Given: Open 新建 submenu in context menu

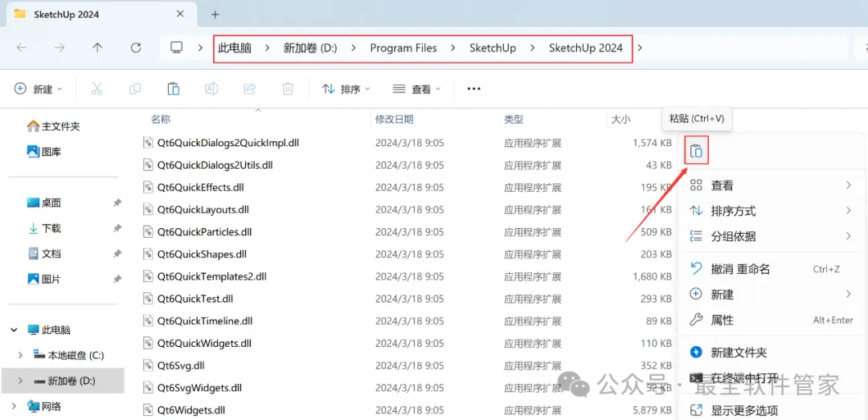Looking at the screenshot, I should pyautogui.click(x=770, y=295).
